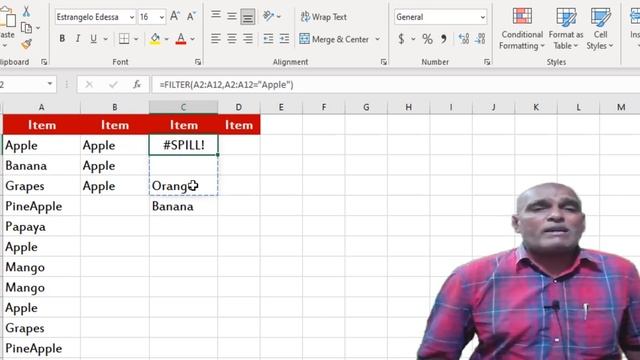
Task: Open the Orientation text angle tool
Action: 269,16
